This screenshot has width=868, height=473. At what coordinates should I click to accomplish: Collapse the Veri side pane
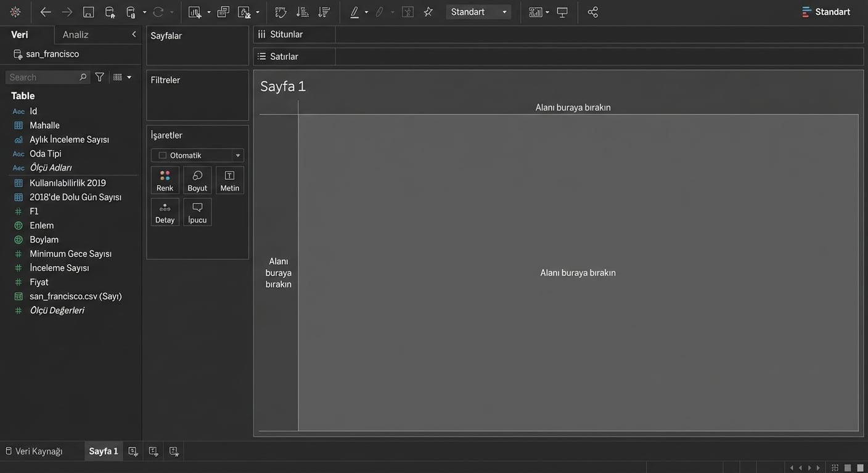coord(134,34)
